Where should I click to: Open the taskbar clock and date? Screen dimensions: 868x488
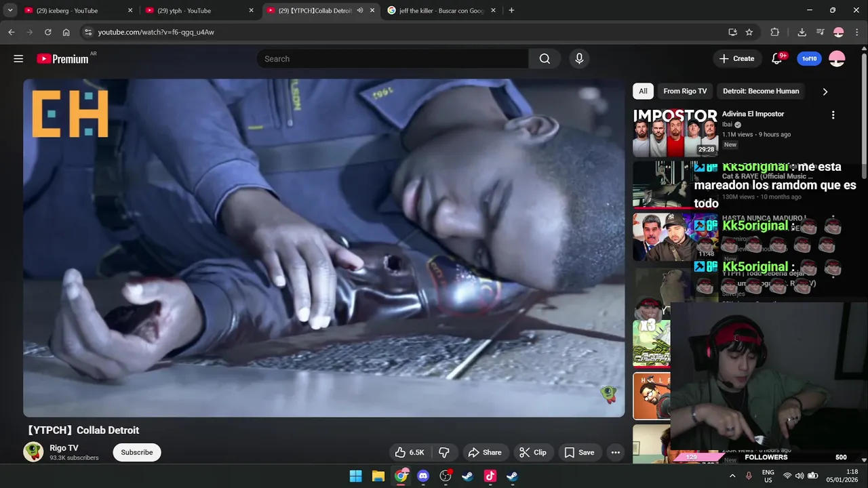842,476
